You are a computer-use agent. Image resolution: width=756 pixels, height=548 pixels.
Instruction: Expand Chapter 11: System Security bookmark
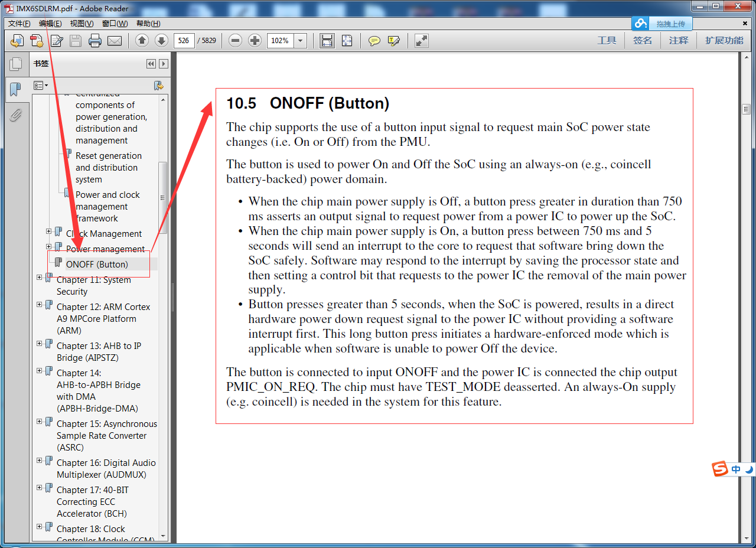[x=40, y=278]
